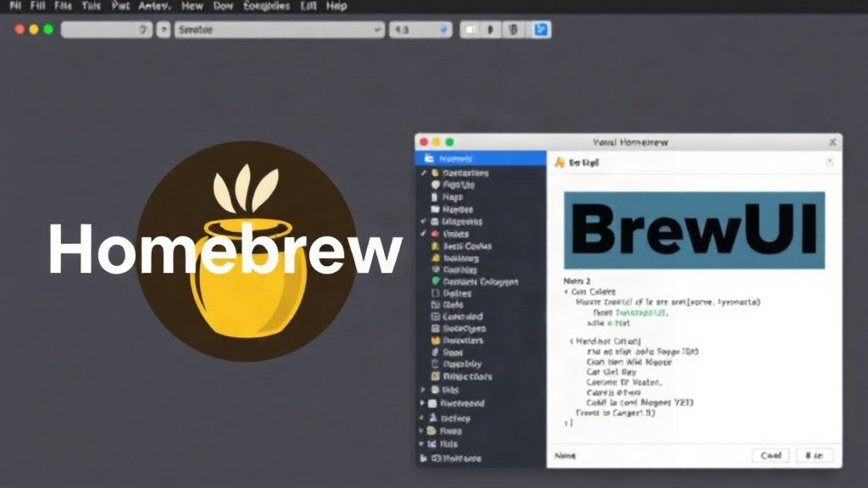This screenshot has height=488, width=868.
Task: Select the blue highlighted toolbar icon
Action: pyautogui.click(x=541, y=30)
